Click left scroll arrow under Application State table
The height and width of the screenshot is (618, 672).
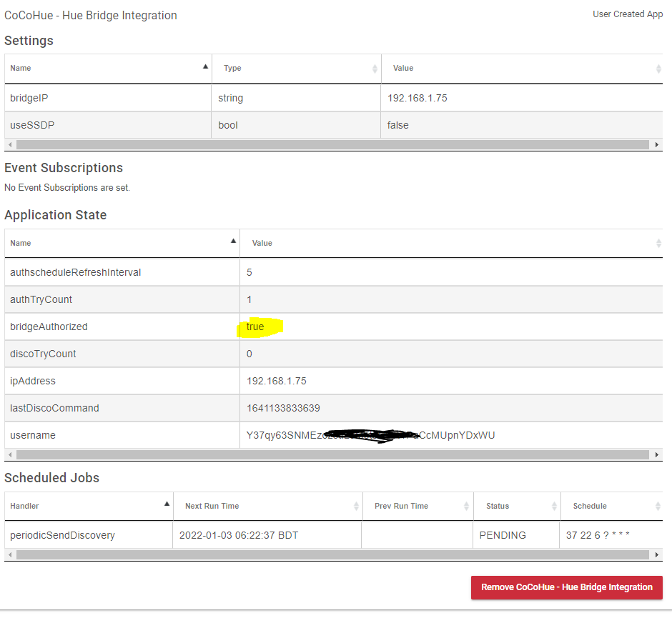point(10,455)
